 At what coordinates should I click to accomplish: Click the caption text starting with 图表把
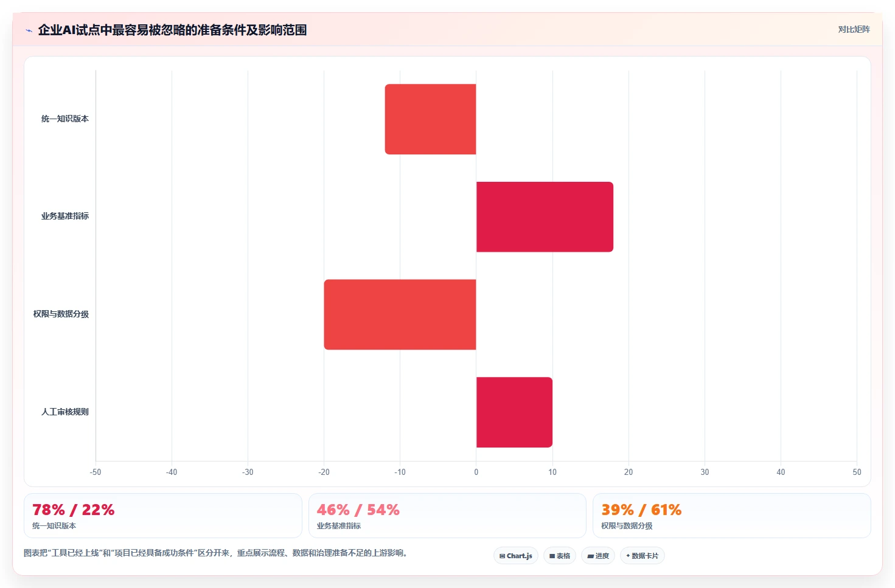click(215, 553)
